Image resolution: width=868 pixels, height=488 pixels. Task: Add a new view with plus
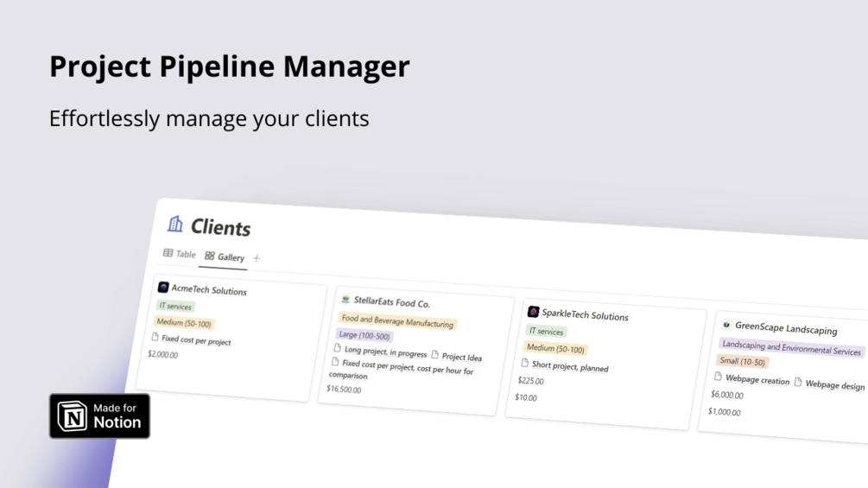click(257, 258)
